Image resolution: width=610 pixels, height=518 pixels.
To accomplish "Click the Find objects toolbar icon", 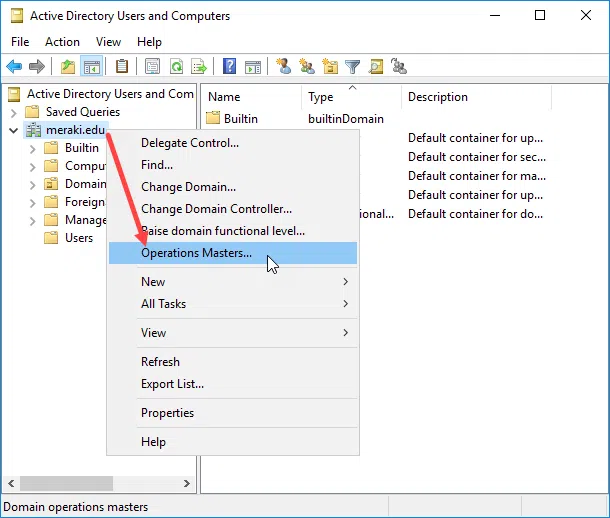I will 376,66.
